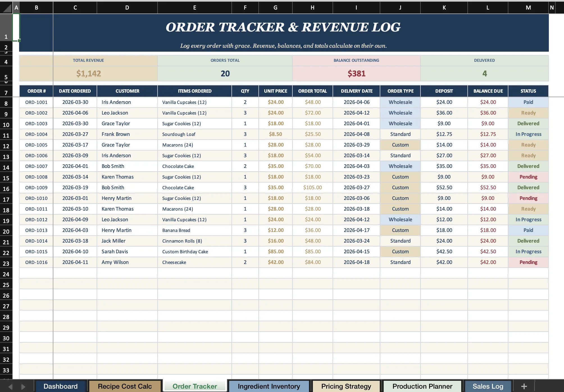Go to next sheet tab arrow
The width and height of the screenshot is (564, 392).
tap(23, 387)
